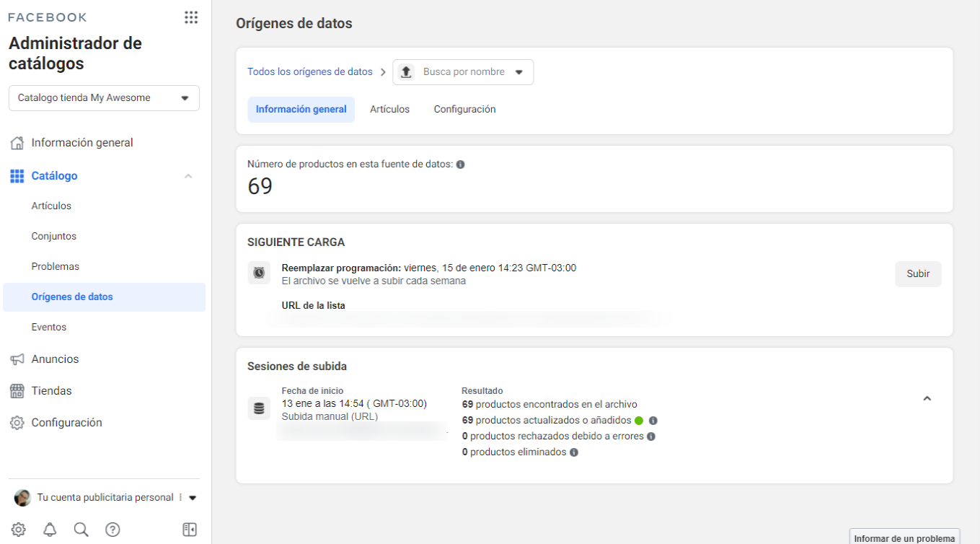
Task: Collapse the Catálogo menu chevron
Action: coord(188,176)
